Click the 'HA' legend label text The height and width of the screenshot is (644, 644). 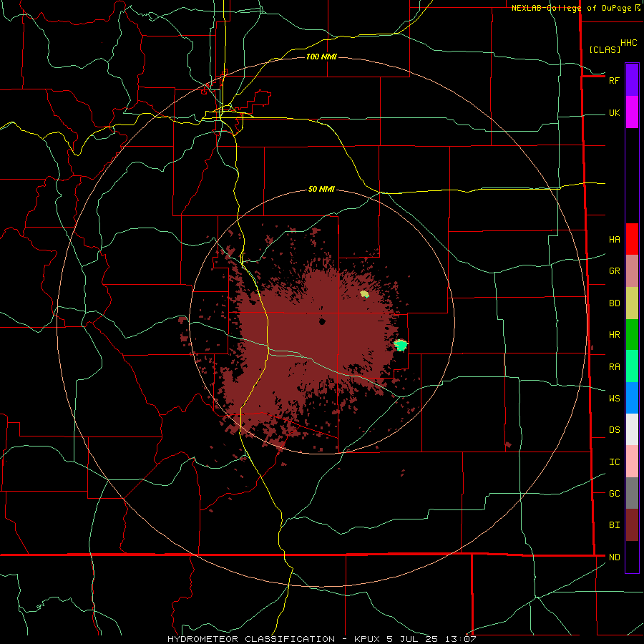tap(614, 240)
